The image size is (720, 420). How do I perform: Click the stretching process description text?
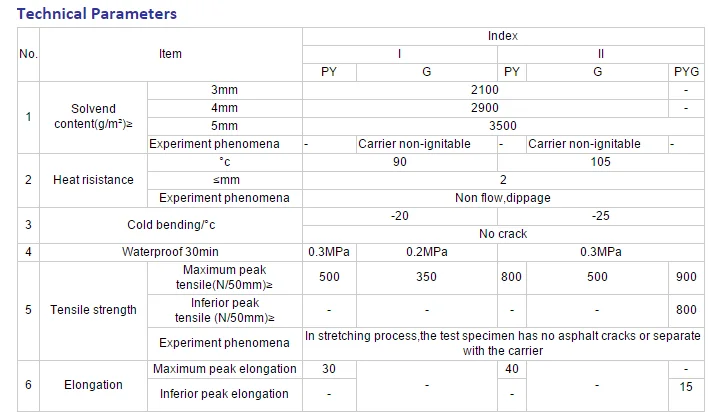point(503,343)
